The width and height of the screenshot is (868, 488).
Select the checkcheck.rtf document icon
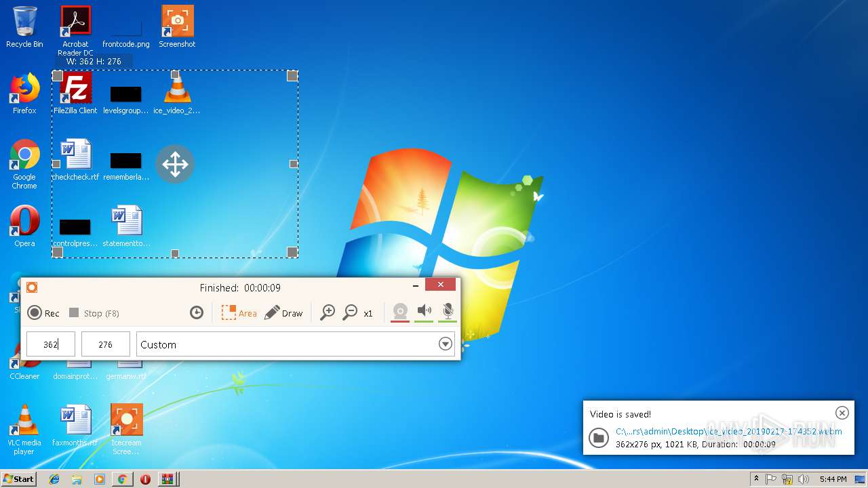click(x=75, y=160)
